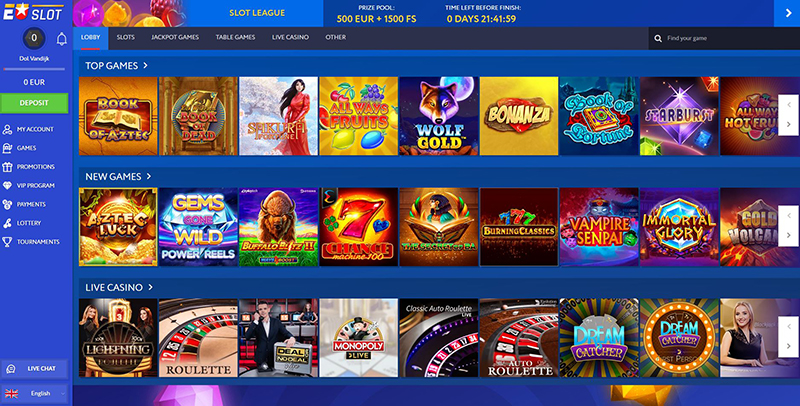Click the Find your game search field
This screenshot has width=800, height=406.
coord(724,38)
